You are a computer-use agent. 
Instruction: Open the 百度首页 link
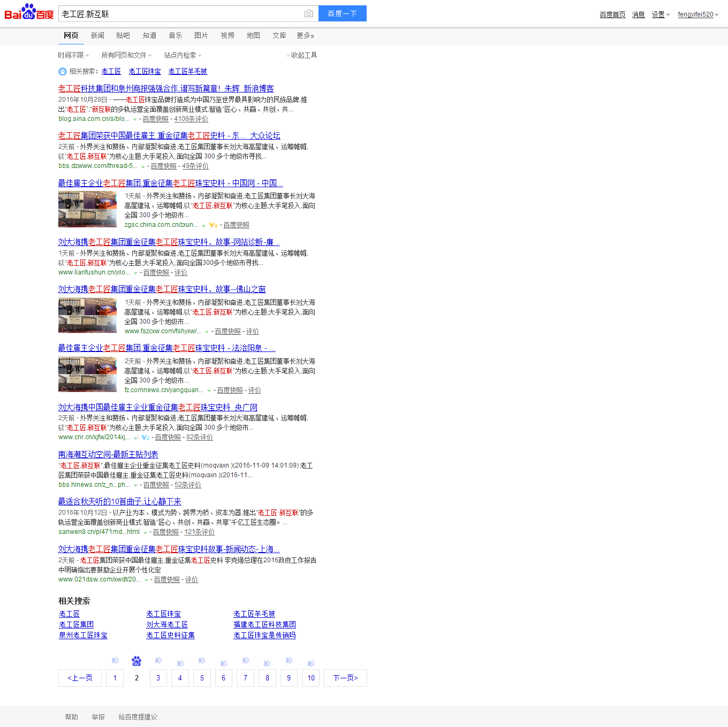point(612,14)
